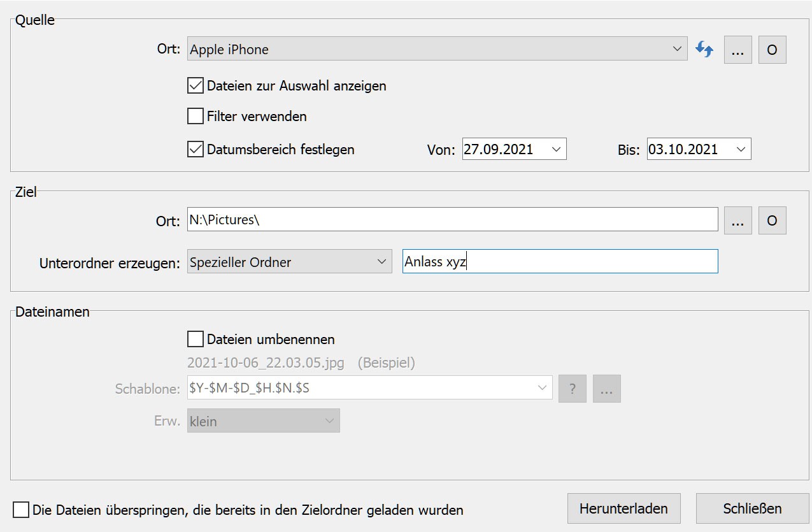This screenshot has width=812, height=532.
Task: Browse for source location with ellipsis button
Action: click(737, 50)
